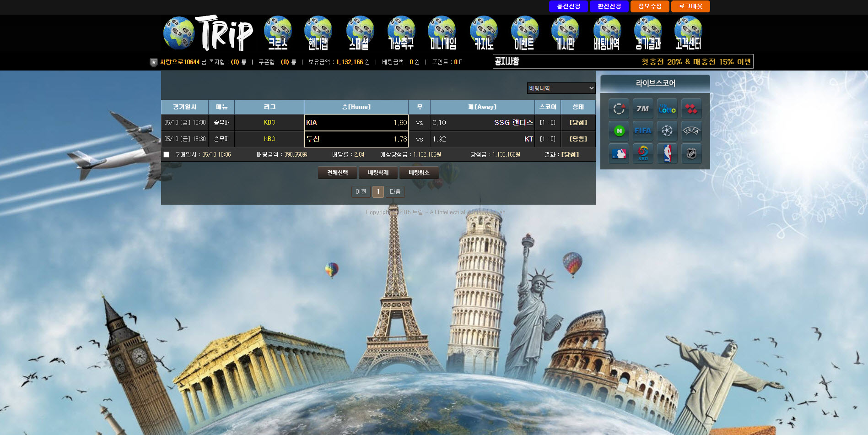Open the 크로스 globe menu
Screen dimensions: 868x435
pos(278,33)
